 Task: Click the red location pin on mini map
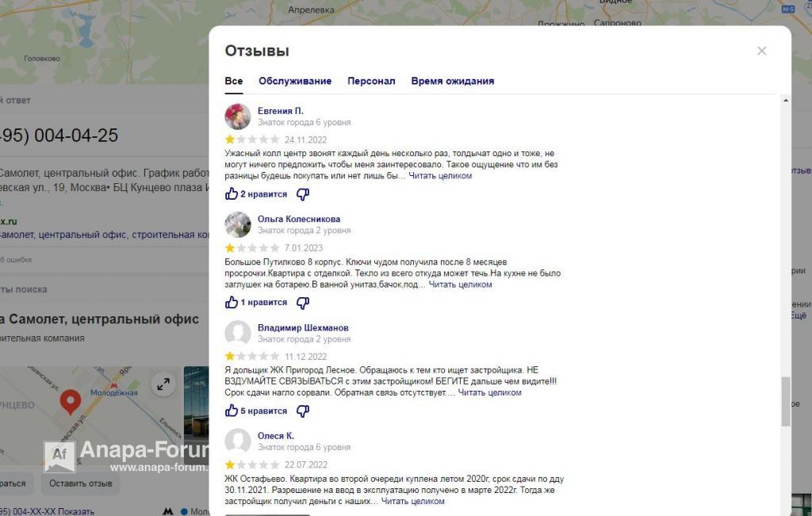(x=71, y=402)
